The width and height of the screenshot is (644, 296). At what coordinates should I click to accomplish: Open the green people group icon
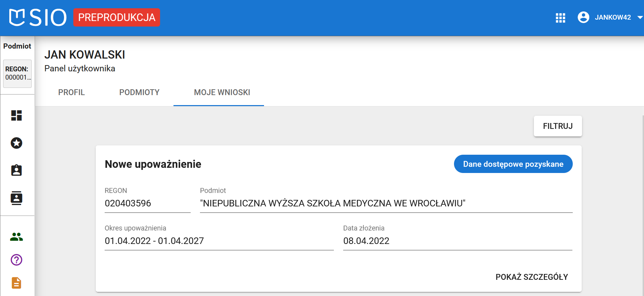tap(17, 237)
